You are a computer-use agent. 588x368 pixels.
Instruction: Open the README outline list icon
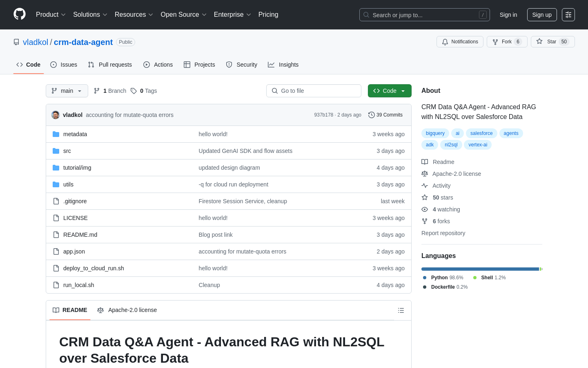pos(401,310)
